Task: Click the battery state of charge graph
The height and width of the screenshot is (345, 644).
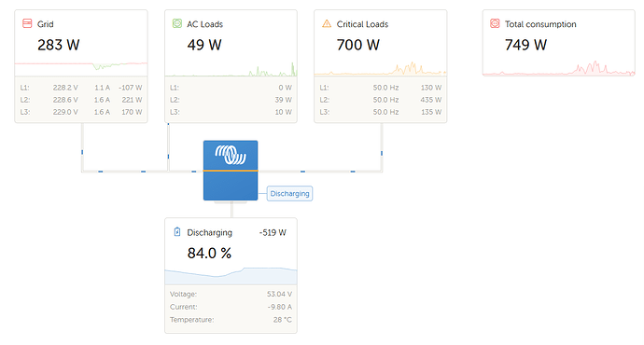Action: [x=231, y=276]
